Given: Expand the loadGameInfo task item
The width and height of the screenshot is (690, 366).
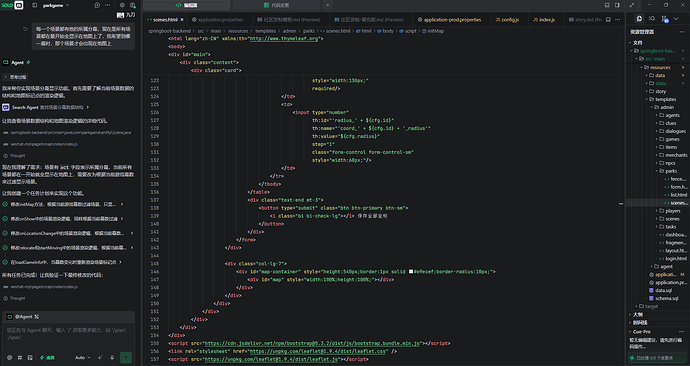Looking at the screenshot, I should click(62, 262).
